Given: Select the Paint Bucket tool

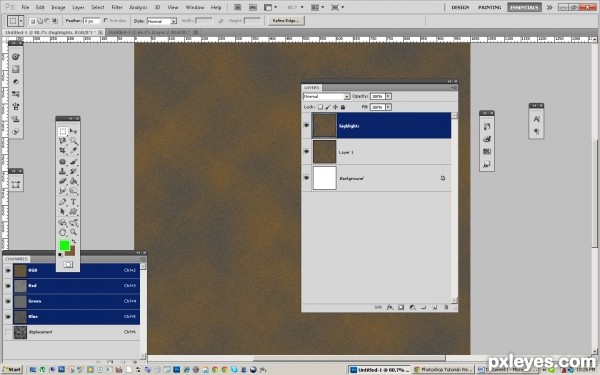Looking at the screenshot, I should [x=73, y=181].
